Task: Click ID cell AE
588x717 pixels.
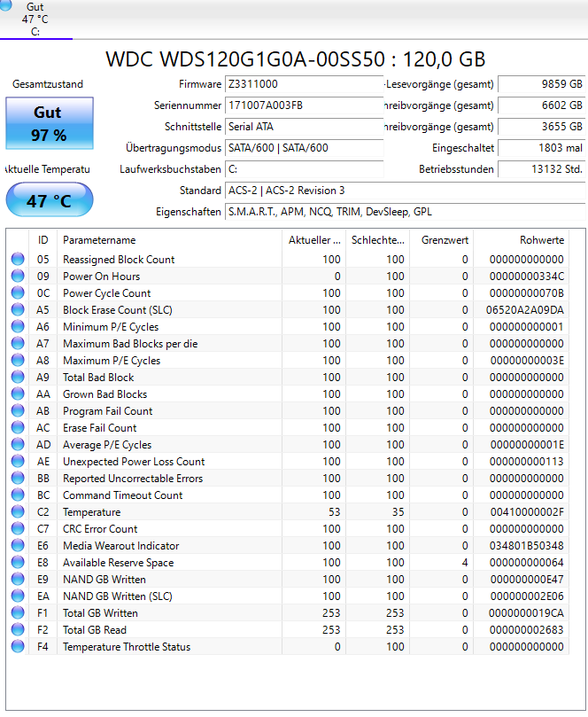Action: (43, 462)
